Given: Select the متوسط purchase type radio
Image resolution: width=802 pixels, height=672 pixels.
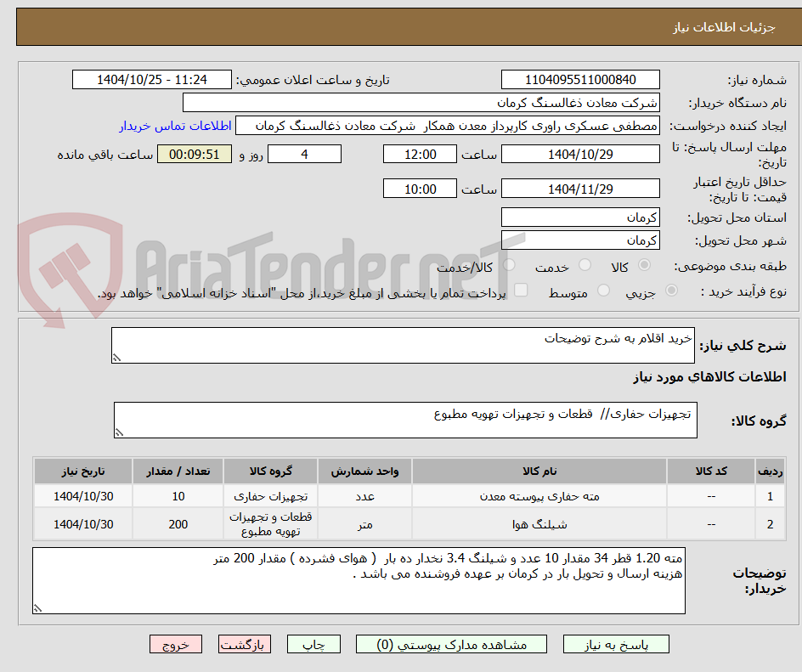Looking at the screenshot, I should [x=603, y=291].
